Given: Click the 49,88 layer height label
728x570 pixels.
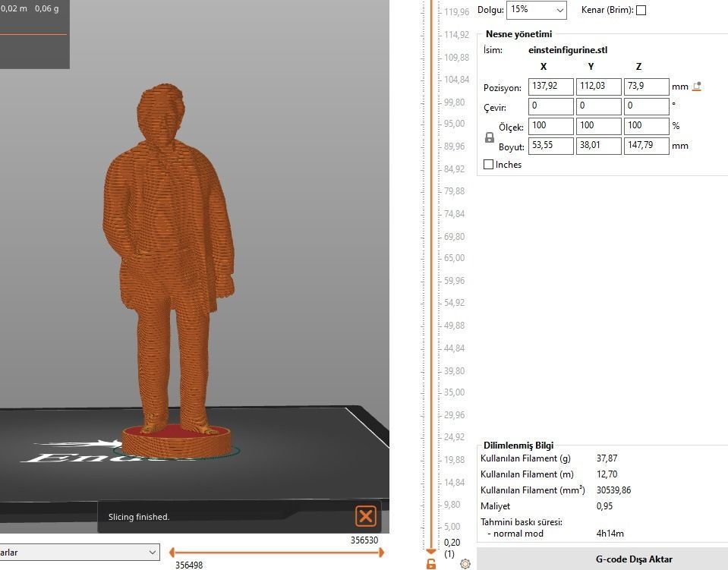Looking at the screenshot, I should tap(455, 325).
